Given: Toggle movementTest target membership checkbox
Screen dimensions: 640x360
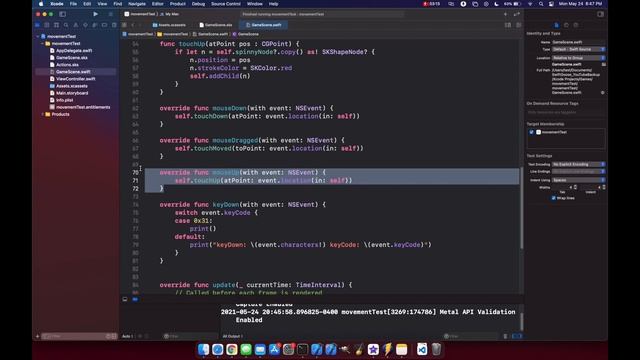Looking at the screenshot, I should (531, 132).
